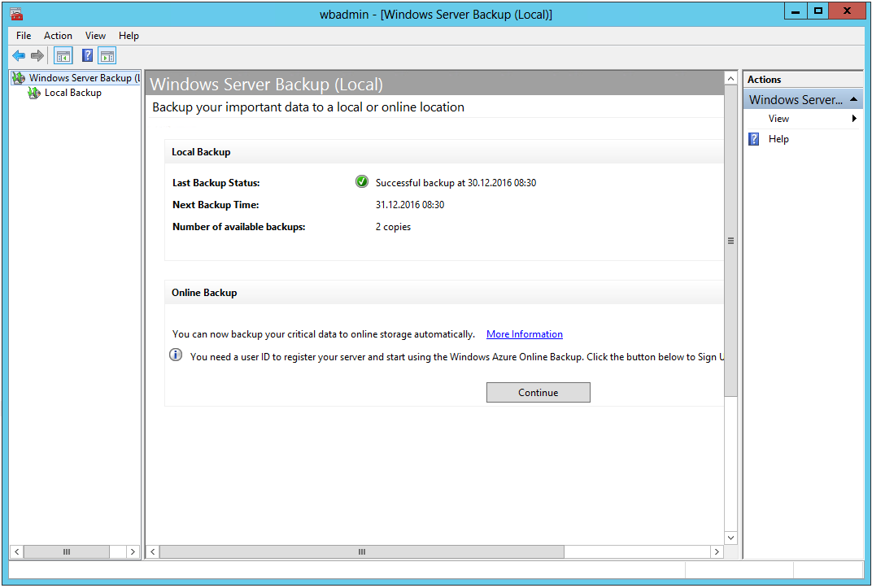This screenshot has width=872, height=588.
Task: Click the Help icon in Actions pane
Action: pyautogui.click(x=753, y=139)
